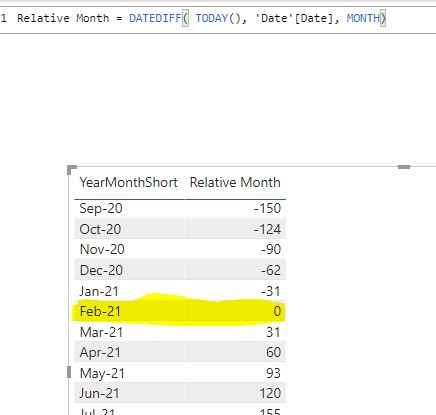Click the 60 value for Apr-21
Image resolution: width=436 pixels, height=415 pixels.
pyautogui.click(x=273, y=353)
